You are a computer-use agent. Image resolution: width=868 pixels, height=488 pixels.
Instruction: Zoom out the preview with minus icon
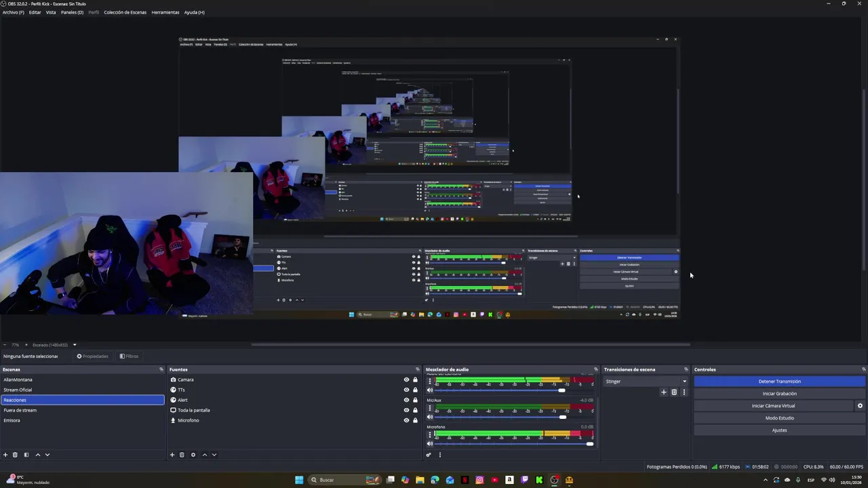click(x=5, y=345)
